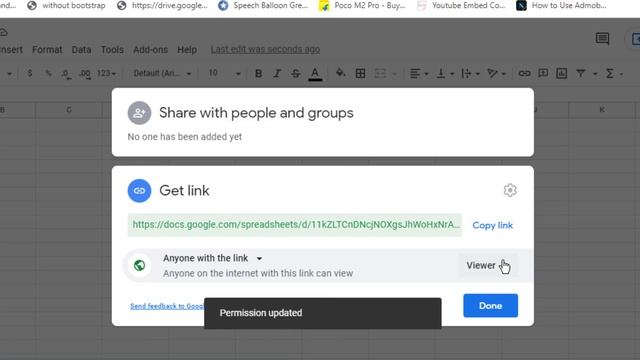
Task: Format as percent in toolbar
Action: [49, 73]
